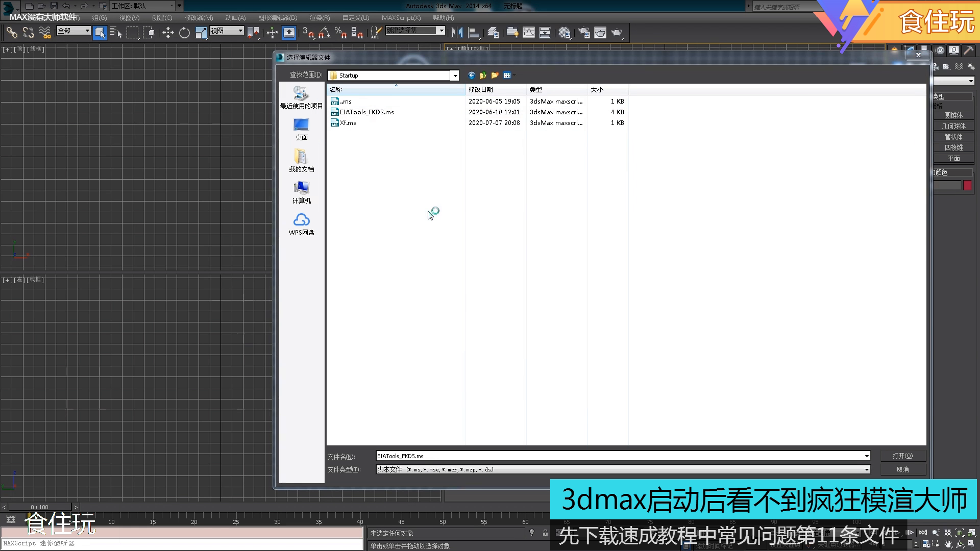Expand the 查找范围 Startup folder dropdown
The image size is (980, 551).
pyautogui.click(x=455, y=76)
